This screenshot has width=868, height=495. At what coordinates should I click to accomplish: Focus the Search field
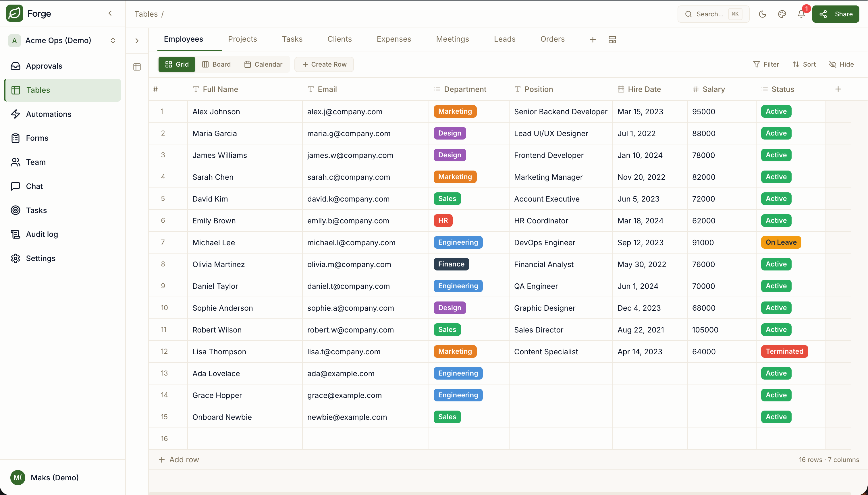tap(713, 14)
